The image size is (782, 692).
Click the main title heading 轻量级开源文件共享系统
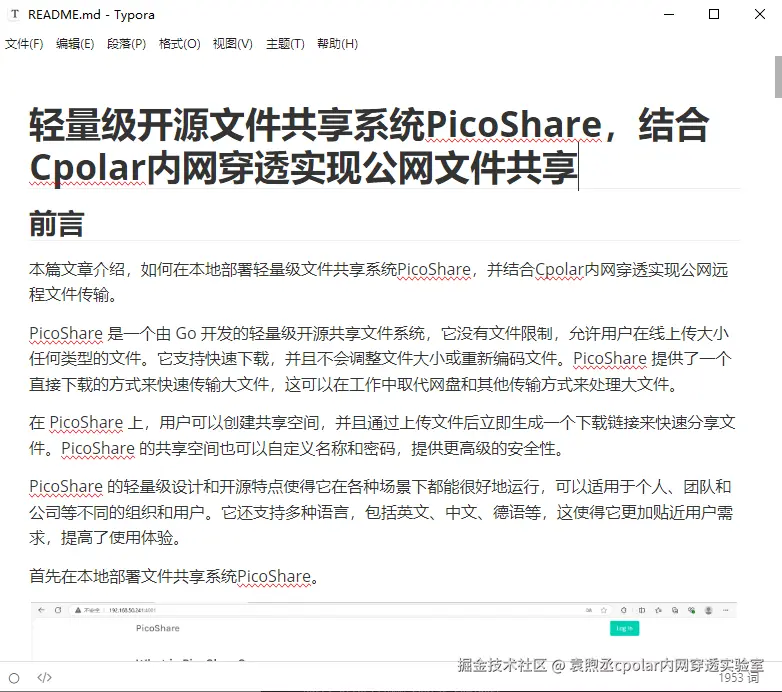(369, 146)
